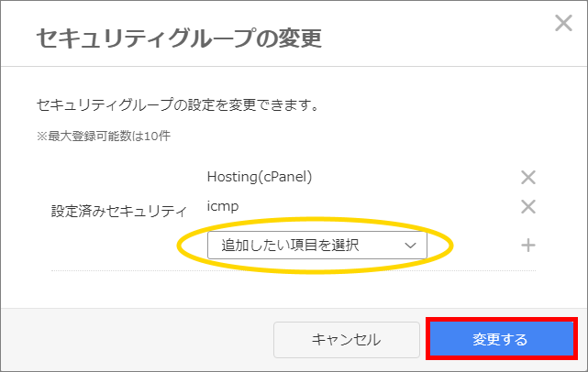
Task: Cancel changes with キャンセル button
Action: [346, 339]
